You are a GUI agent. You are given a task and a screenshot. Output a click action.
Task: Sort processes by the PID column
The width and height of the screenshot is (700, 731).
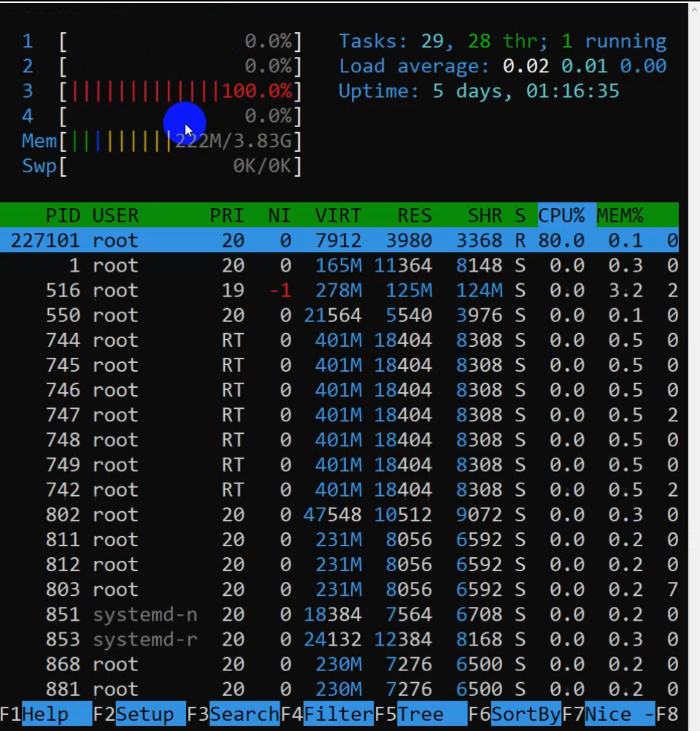[62, 215]
